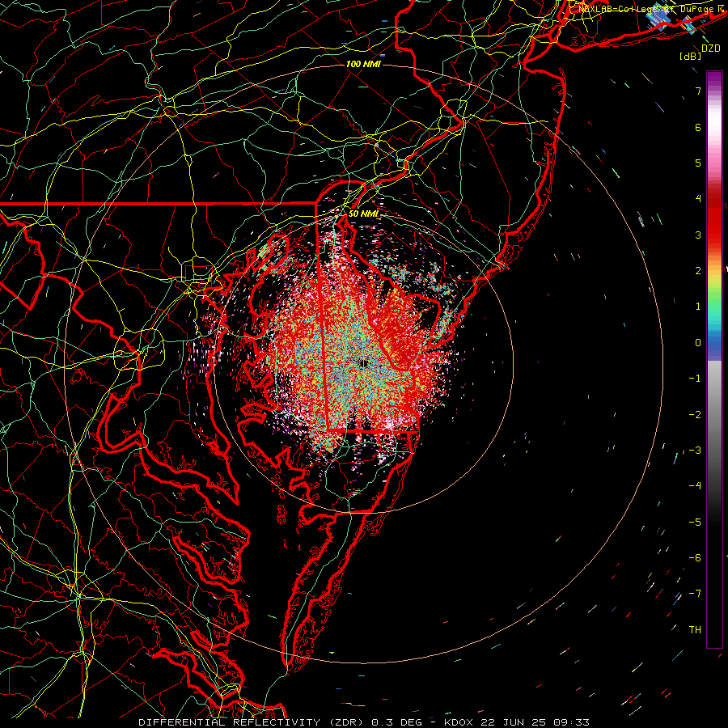This screenshot has height=728, width=728.
Task: Click the "TH" label on color scale
Action: (695, 629)
